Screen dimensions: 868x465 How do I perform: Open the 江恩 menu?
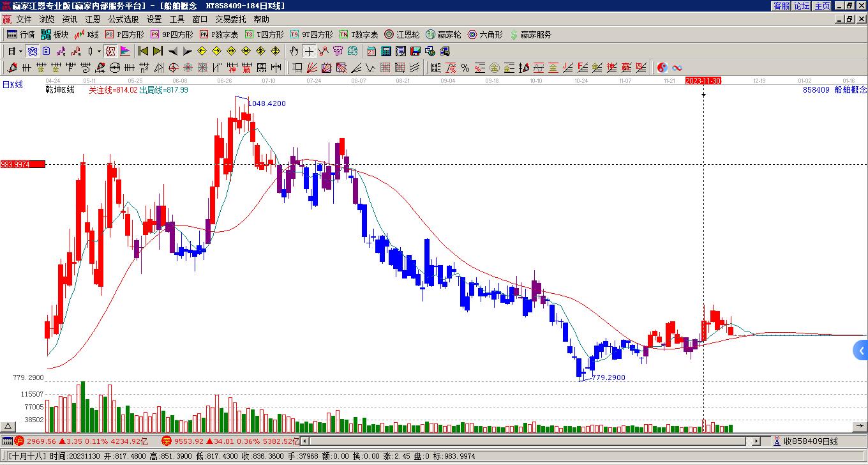point(93,20)
